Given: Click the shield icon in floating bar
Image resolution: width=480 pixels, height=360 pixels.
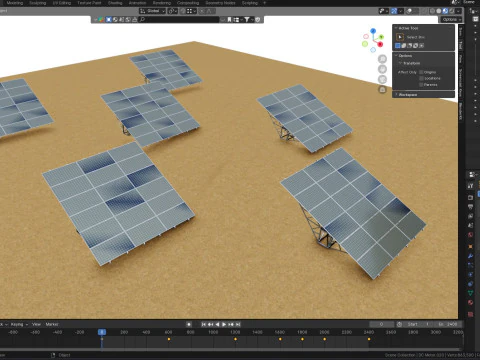Looking at the screenshot, I should 257,20.
